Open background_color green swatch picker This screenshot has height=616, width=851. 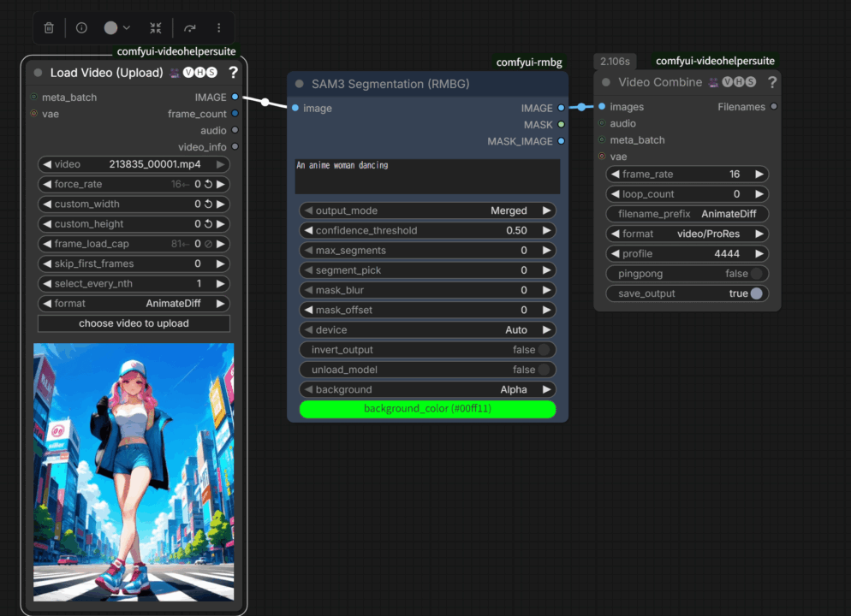tap(428, 410)
